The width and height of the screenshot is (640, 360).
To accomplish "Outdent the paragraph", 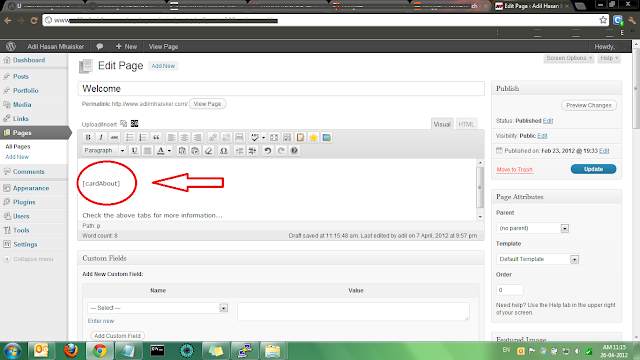I will (x=239, y=151).
